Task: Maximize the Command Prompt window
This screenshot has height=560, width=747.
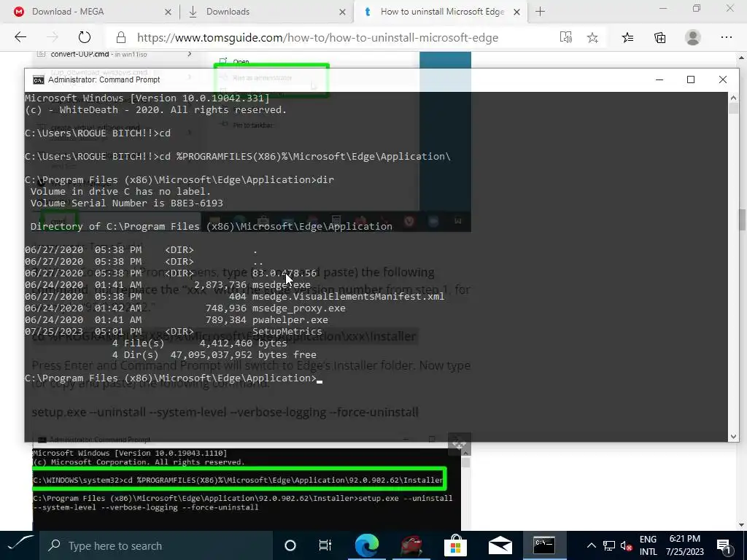Action: (x=691, y=79)
